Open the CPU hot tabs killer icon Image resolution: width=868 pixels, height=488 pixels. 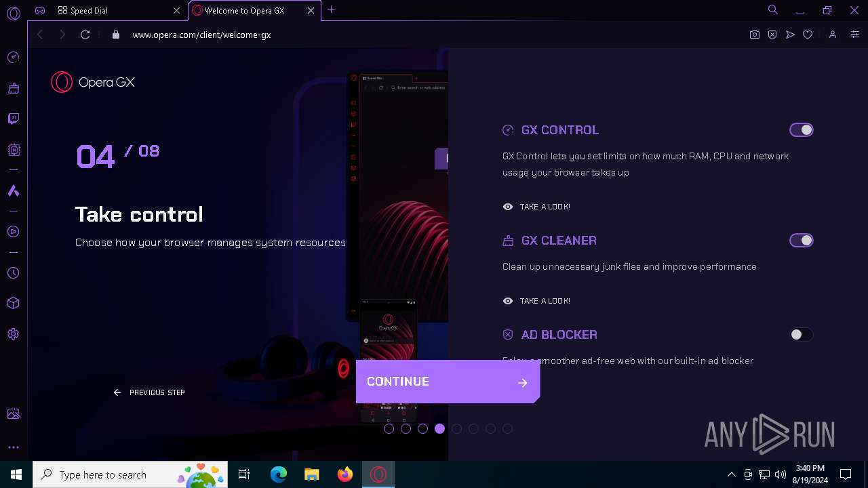13,150
